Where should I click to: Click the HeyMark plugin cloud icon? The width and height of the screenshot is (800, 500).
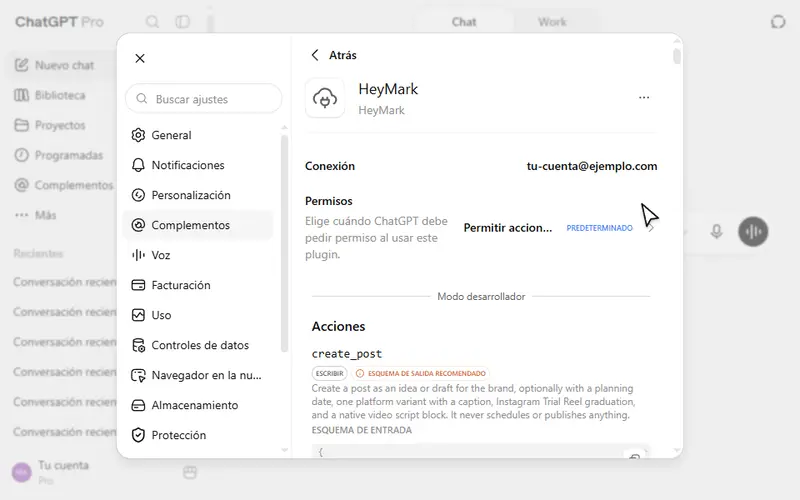coord(325,98)
